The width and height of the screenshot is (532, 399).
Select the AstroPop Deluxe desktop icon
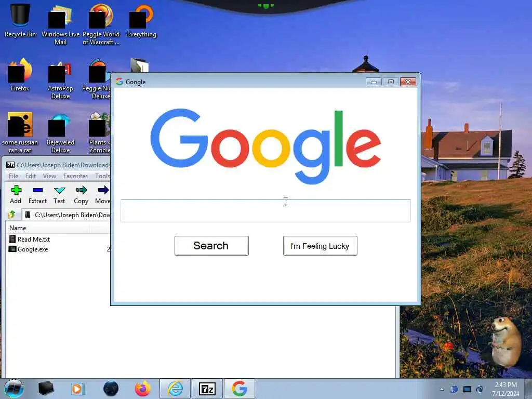pos(60,79)
